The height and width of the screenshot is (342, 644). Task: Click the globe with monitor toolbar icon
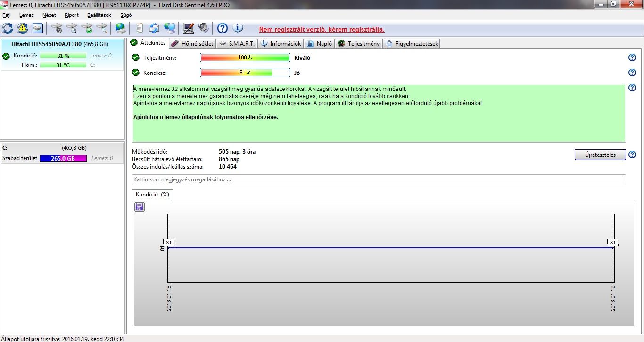pyautogui.click(x=170, y=28)
